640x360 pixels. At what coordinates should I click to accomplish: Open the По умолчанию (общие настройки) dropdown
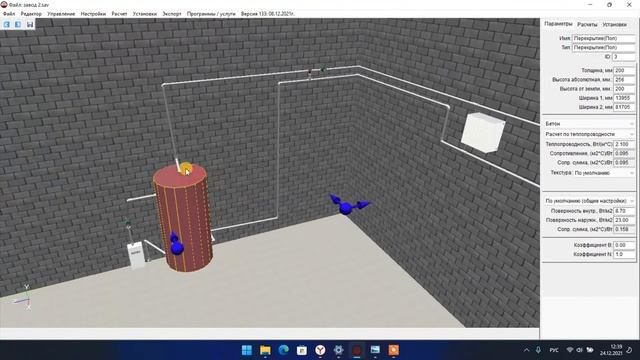[x=589, y=201]
